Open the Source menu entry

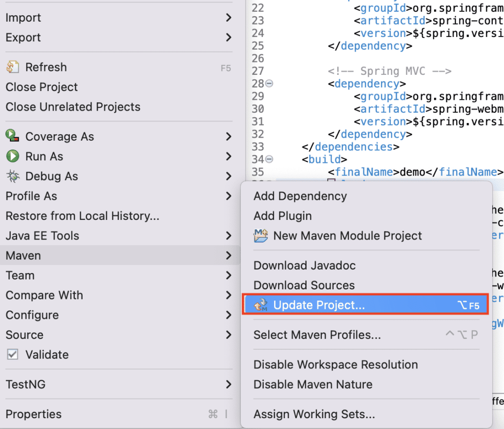coord(119,335)
